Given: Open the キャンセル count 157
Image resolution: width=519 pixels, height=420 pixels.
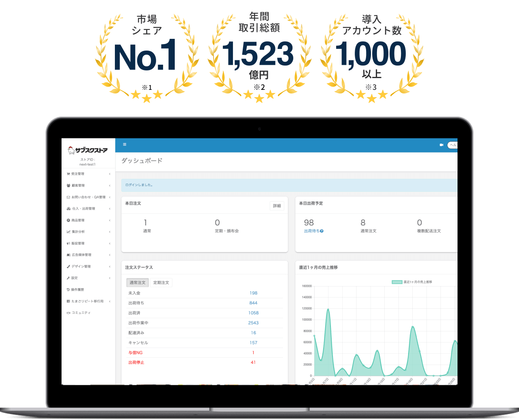Looking at the screenshot, I should pos(253,343).
